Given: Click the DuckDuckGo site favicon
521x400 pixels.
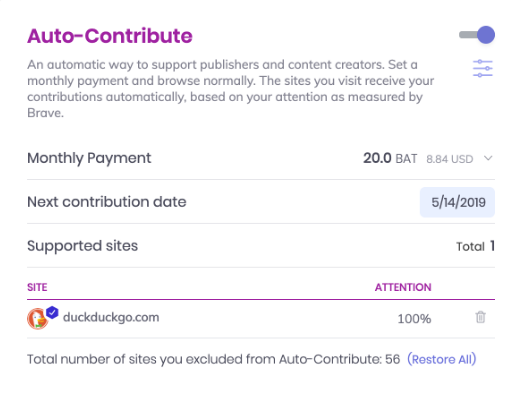Looking at the screenshot, I should coord(37,319).
